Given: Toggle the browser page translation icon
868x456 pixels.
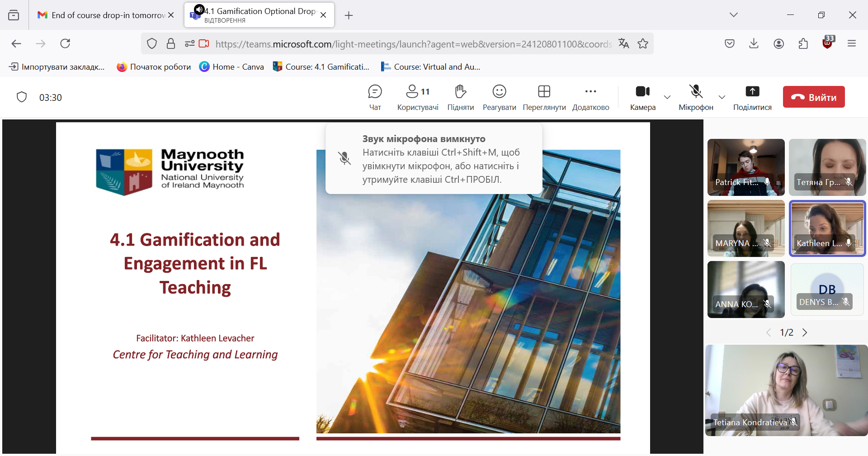Looking at the screenshot, I should (x=624, y=43).
